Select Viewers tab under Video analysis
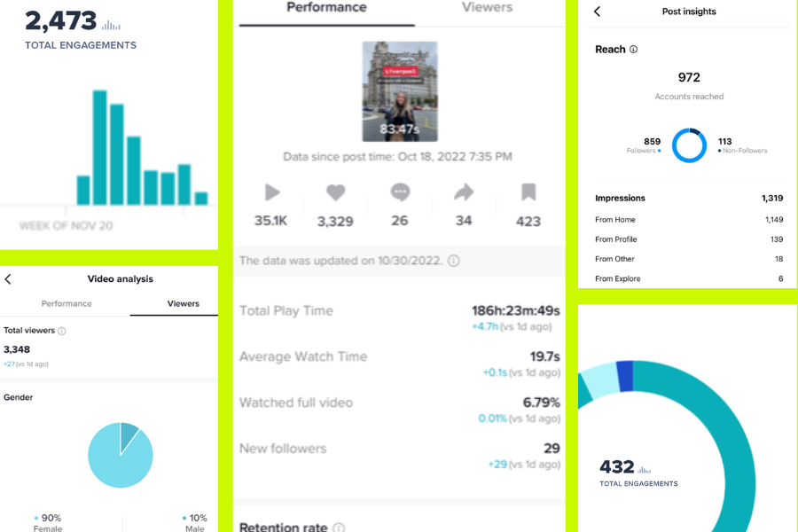This screenshot has height=532, width=798. (184, 303)
